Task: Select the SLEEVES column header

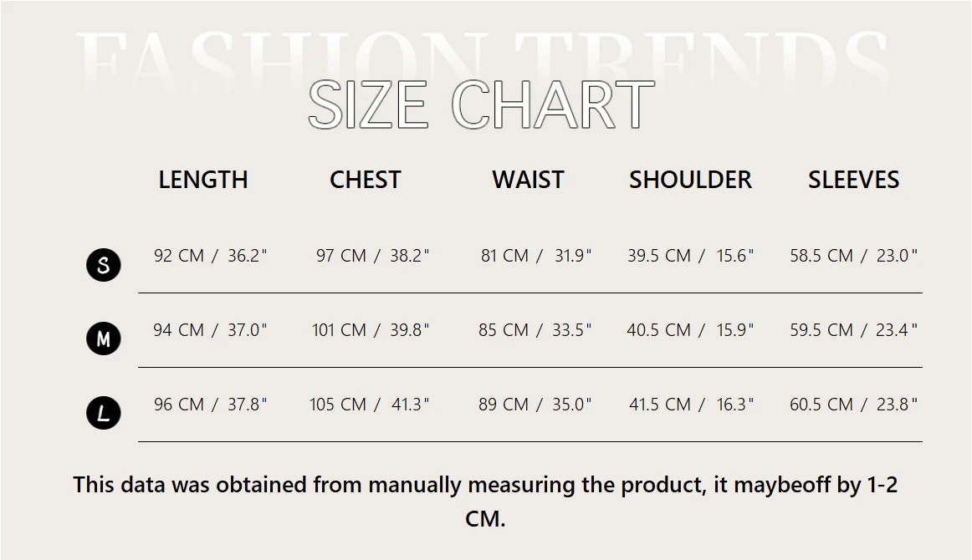Action: [853, 180]
